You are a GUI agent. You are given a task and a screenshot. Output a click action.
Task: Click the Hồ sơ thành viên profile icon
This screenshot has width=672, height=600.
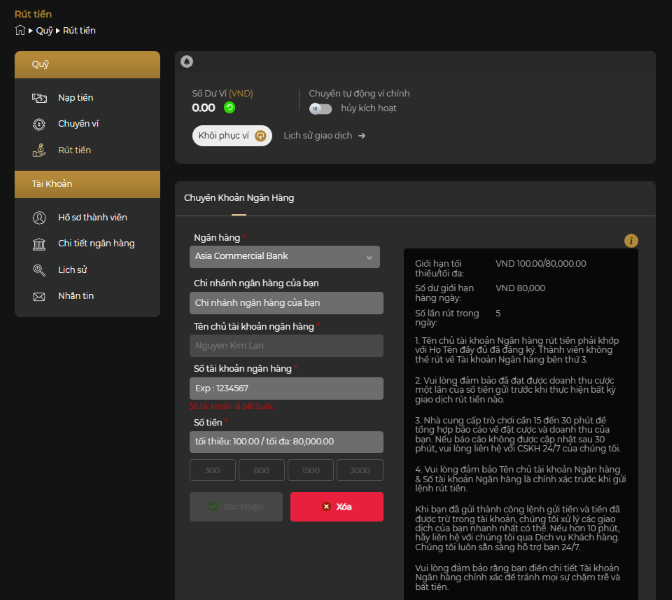39,218
